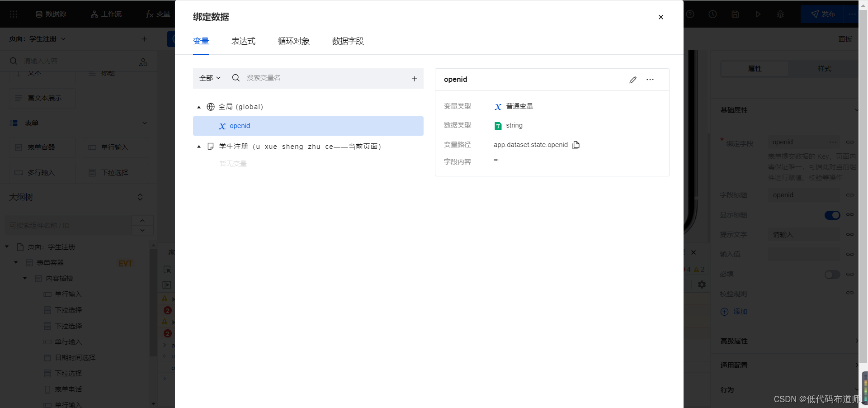
Task: Copy the app.dataset.state.openid variable path
Action: coord(576,145)
